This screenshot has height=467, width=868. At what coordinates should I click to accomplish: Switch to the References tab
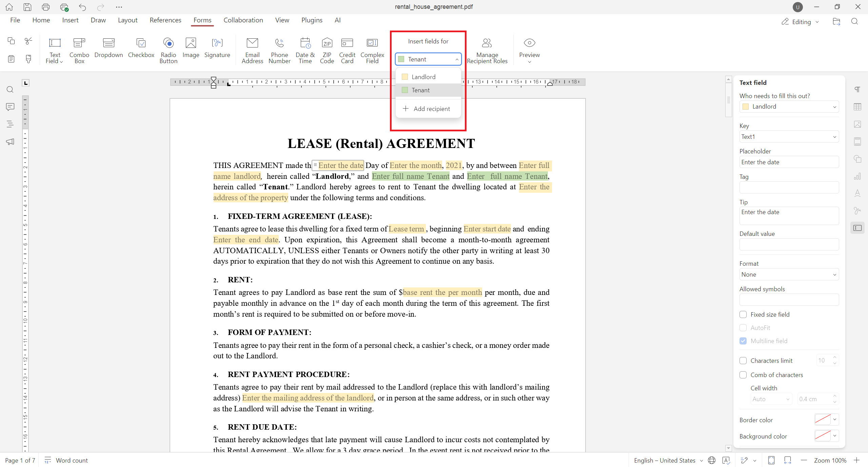coord(165,20)
